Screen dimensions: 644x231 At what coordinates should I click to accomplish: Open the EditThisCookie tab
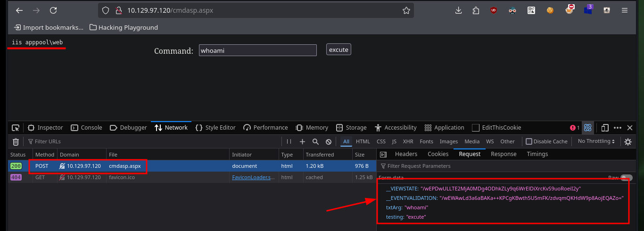click(x=496, y=128)
